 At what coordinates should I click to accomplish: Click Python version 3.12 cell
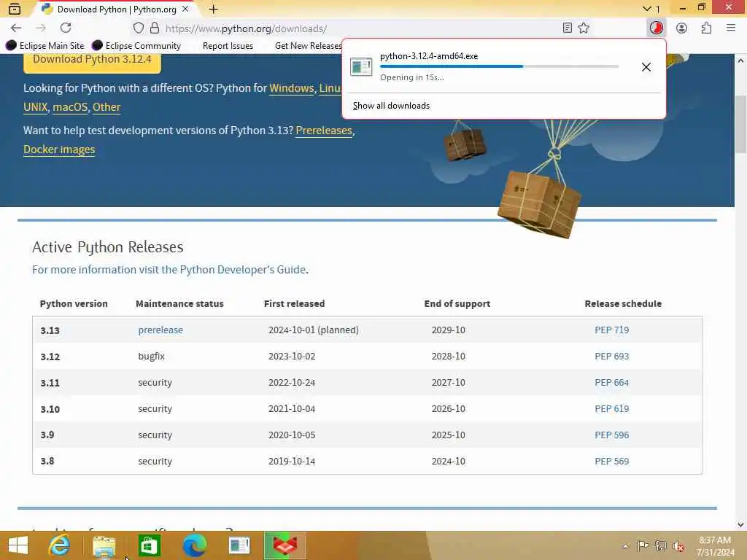point(50,357)
